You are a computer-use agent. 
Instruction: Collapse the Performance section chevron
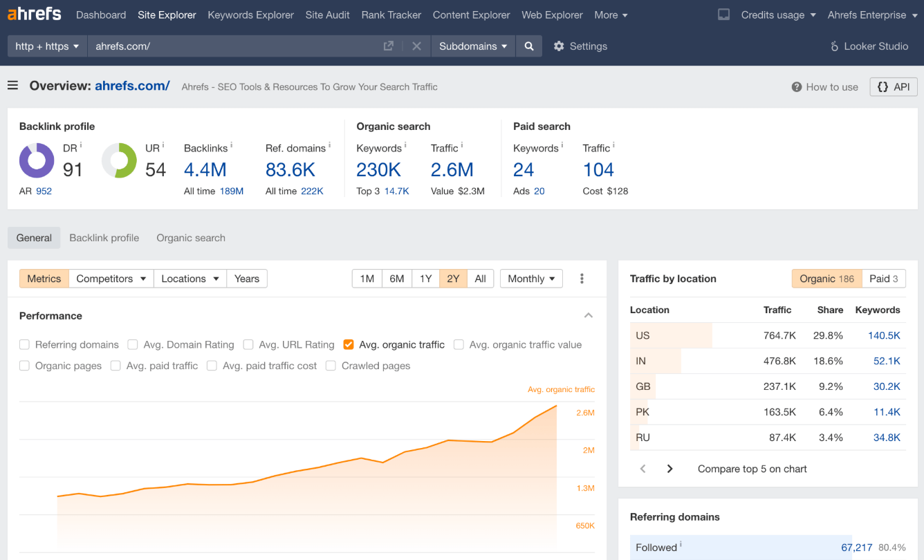tap(589, 315)
